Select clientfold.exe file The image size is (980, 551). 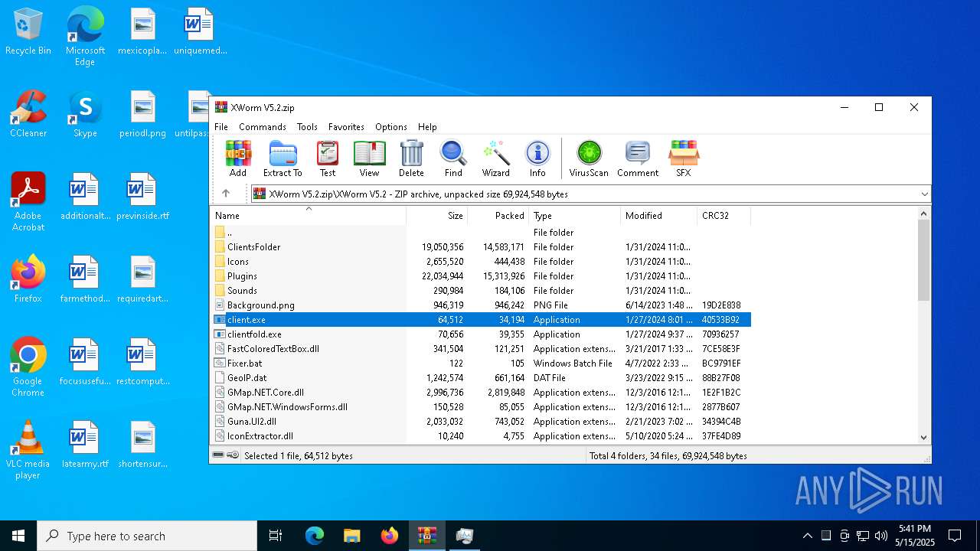click(x=481, y=334)
